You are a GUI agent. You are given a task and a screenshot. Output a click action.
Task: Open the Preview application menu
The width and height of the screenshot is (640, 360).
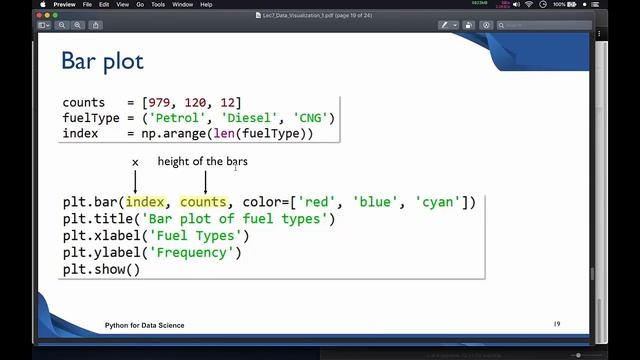64,4
